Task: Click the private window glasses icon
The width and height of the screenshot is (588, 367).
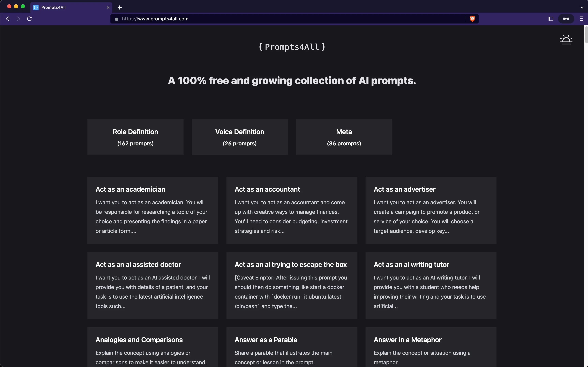Action: [x=566, y=19]
